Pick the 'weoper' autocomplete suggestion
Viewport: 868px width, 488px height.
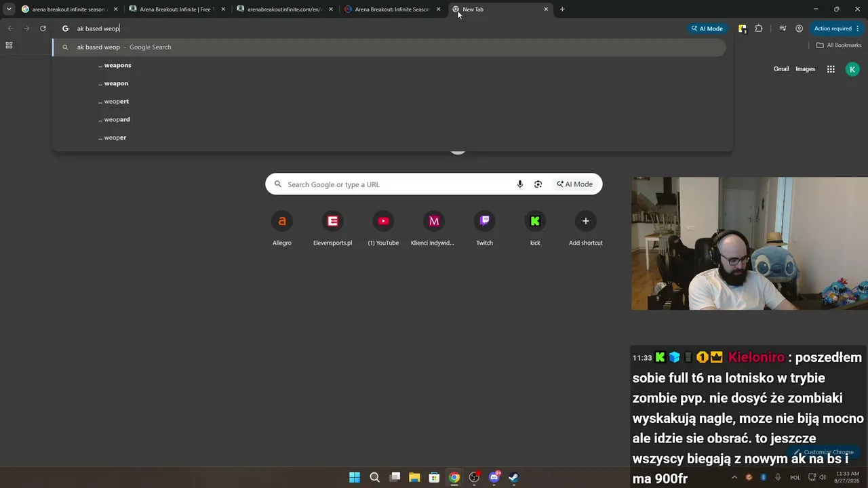coord(389,138)
